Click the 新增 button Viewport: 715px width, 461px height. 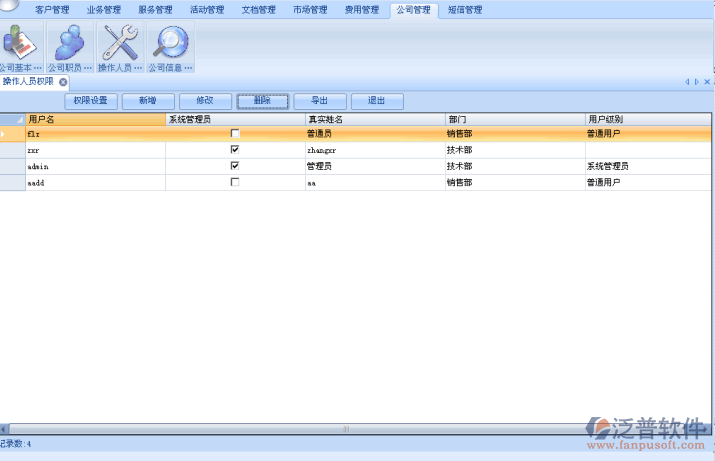click(148, 101)
